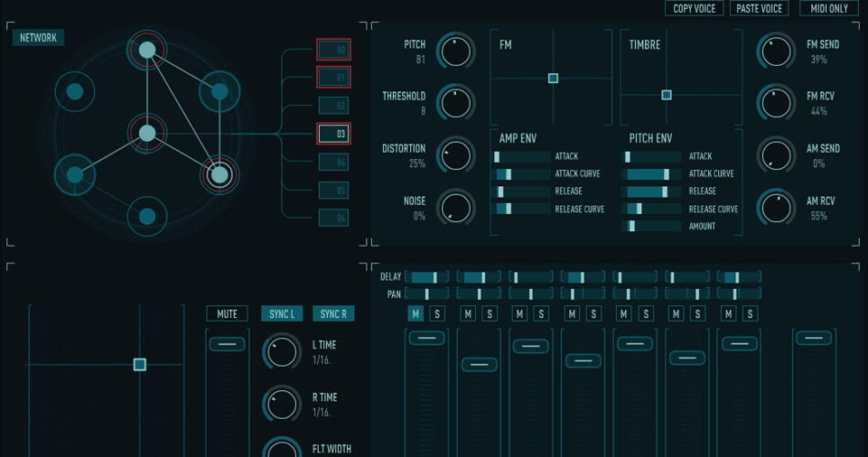The width and height of the screenshot is (868, 457).
Task: Click the Copy Voice button
Action: pyautogui.click(x=694, y=8)
